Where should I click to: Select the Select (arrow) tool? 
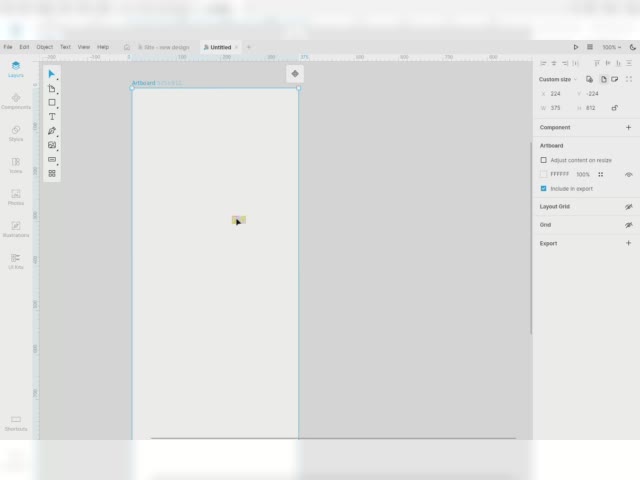pyautogui.click(x=51, y=74)
